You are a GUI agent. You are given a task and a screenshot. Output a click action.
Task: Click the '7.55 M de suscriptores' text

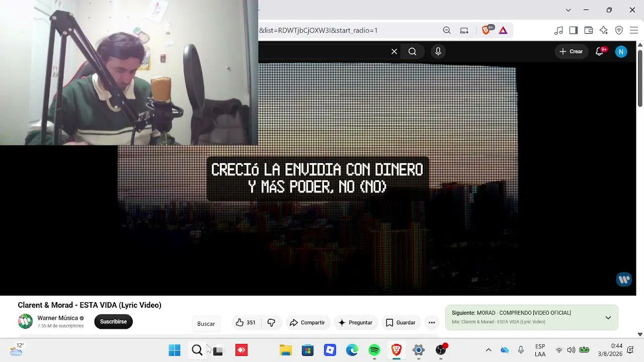(x=60, y=326)
